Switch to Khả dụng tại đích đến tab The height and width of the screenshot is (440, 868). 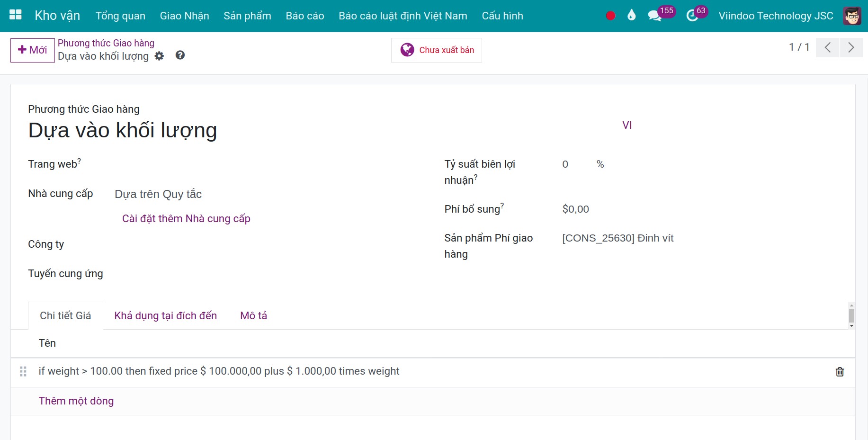(165, 316)
